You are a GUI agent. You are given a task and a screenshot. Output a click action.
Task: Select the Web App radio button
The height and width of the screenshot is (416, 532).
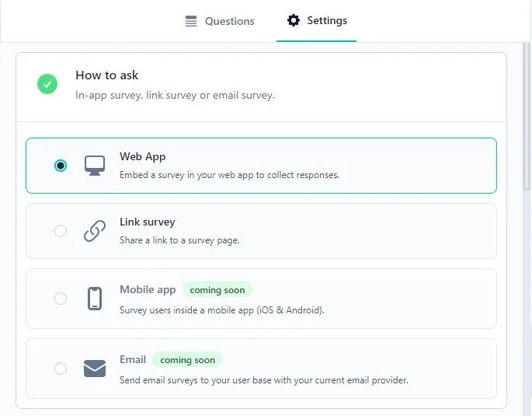[61, 166]
